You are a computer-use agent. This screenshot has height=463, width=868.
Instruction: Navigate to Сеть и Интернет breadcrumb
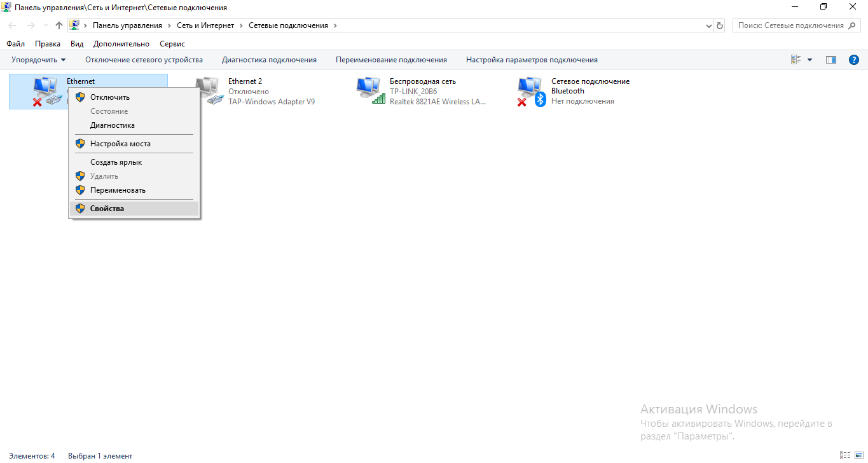pos(205,25)
